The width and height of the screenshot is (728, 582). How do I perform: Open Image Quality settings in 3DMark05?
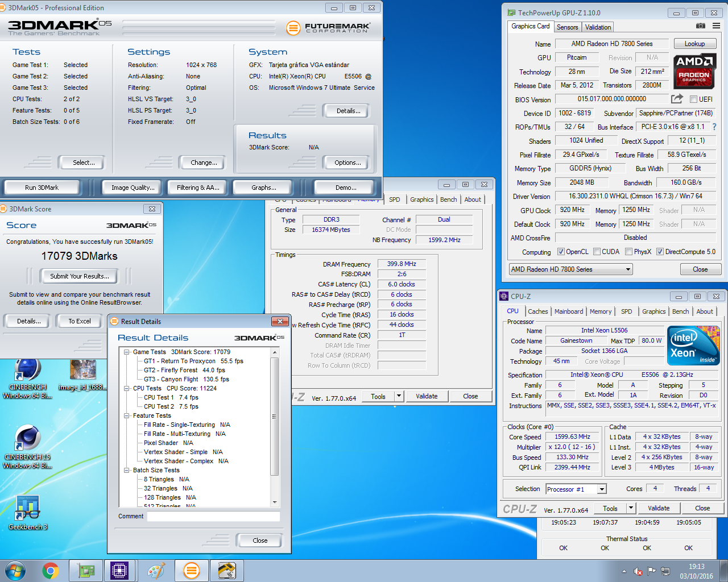point(133,188)
